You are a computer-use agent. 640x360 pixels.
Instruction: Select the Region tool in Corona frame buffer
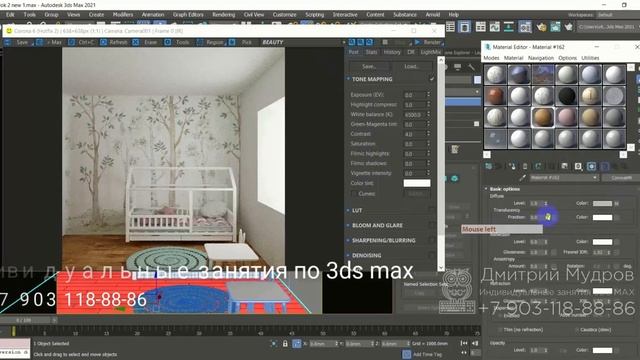pyautogui.click(x=200, y=42)
